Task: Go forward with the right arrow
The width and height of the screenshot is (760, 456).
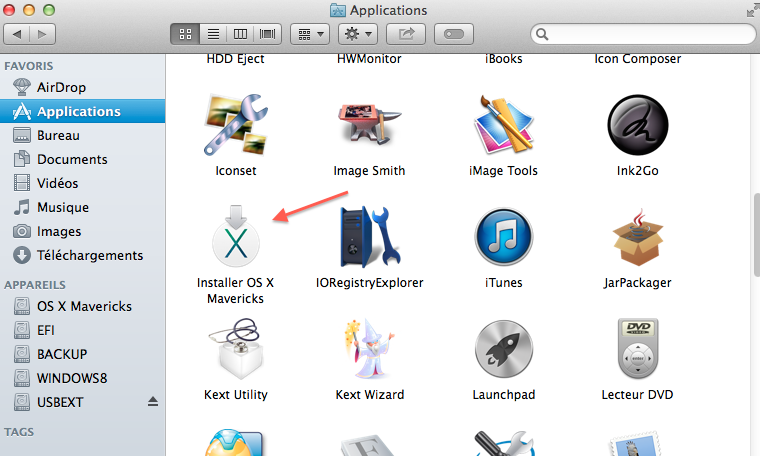Action: point(43,34)
